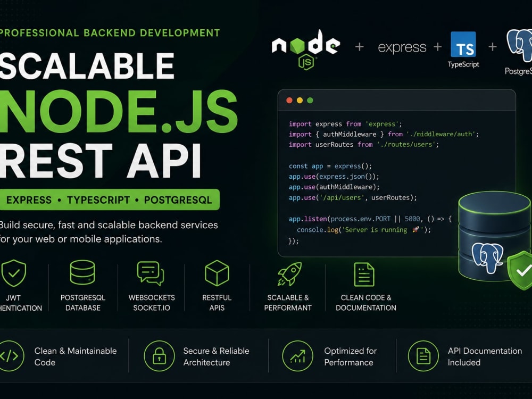Click the 'import express from' code line
Image resolution: width=532 pixels, height=399 pixels.
pos(345,124)
